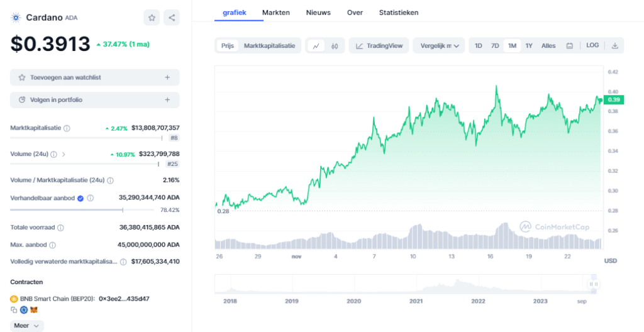Click Toevoegen aan watchlist button

(x=95, y=77)
